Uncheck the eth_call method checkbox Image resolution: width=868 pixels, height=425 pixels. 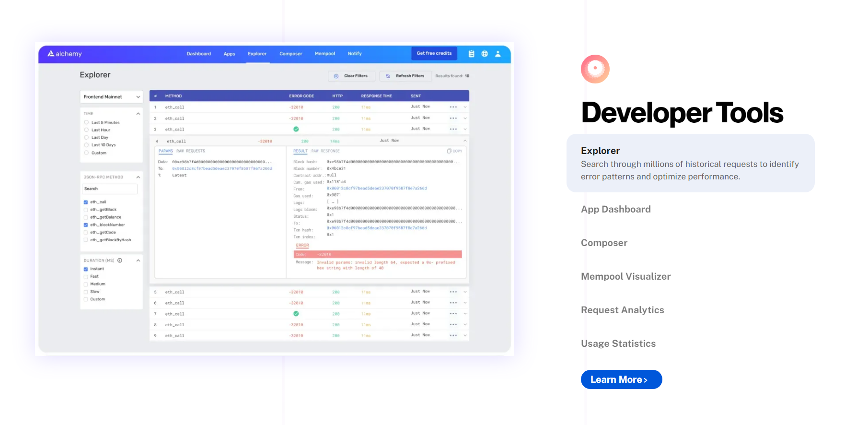click(x=86, y=202)
